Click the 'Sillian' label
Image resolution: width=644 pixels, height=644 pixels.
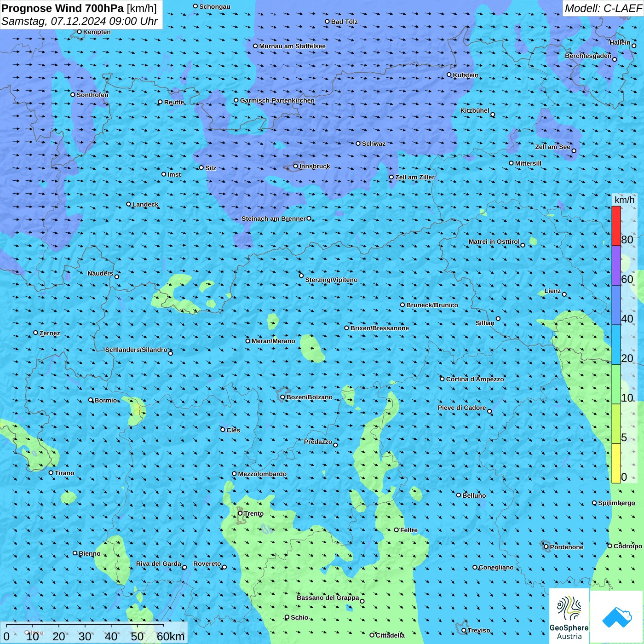click(x=485, y=323)
